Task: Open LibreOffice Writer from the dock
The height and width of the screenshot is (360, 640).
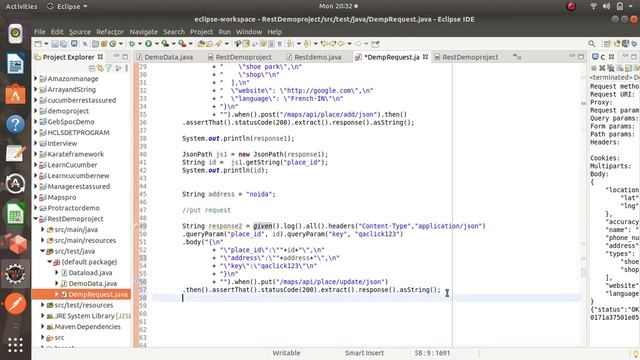Action: click(15, 64)
